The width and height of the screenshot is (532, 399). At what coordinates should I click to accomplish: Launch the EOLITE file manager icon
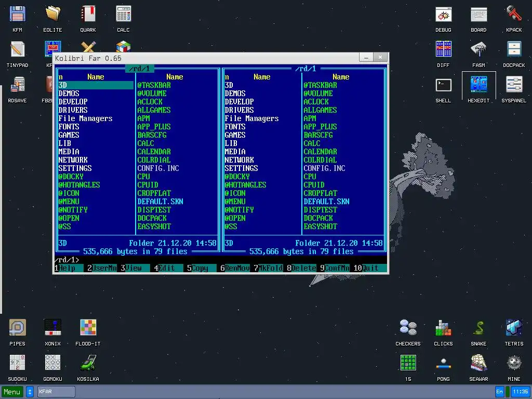pyautogui.click(x=52, y=19)
